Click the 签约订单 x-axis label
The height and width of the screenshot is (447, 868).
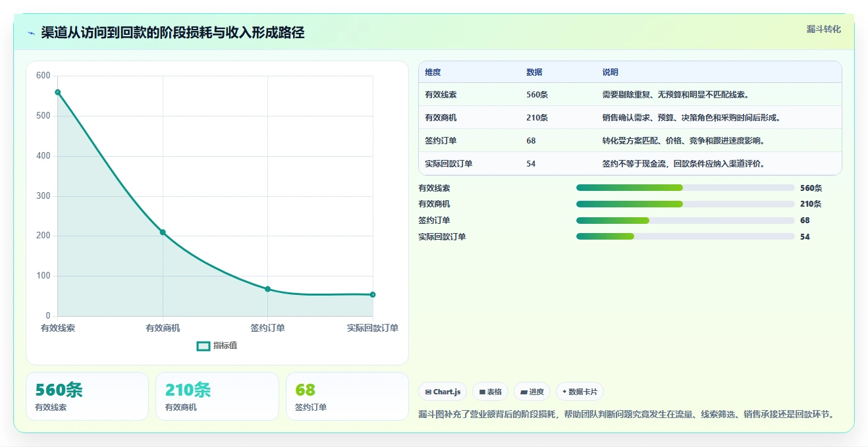tap(267, 328)
